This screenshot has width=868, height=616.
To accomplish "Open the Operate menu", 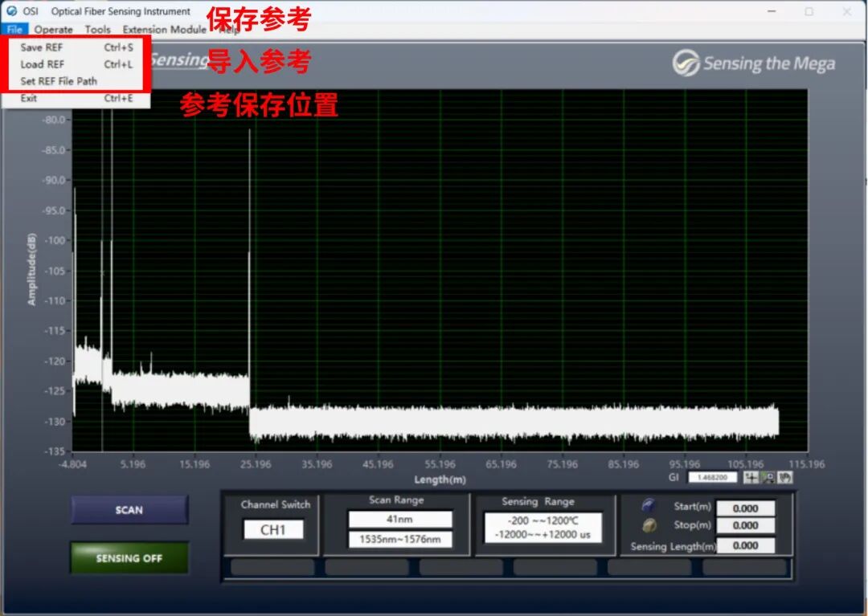I will pyautogui.click(x=54, y=30).
